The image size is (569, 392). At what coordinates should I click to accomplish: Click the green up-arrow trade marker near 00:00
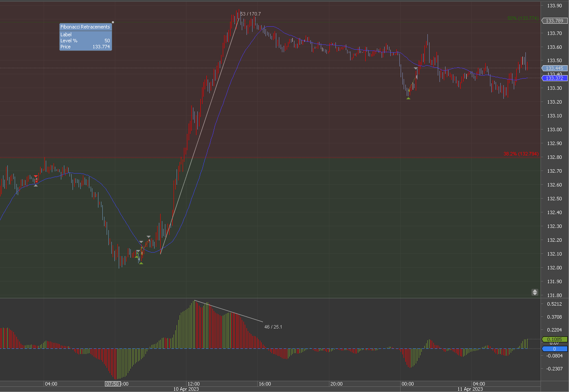coord(408,98)
